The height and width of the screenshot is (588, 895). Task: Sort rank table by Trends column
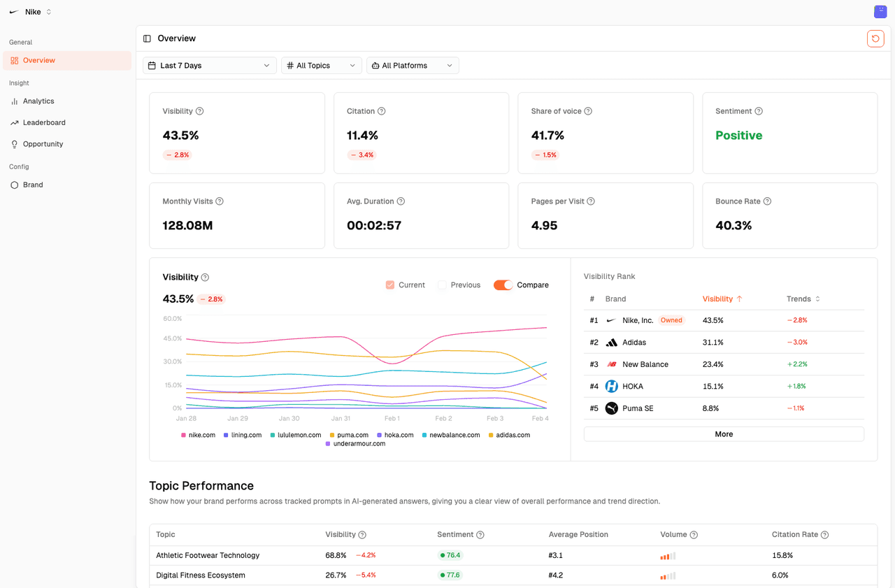(x=803, y=299)
